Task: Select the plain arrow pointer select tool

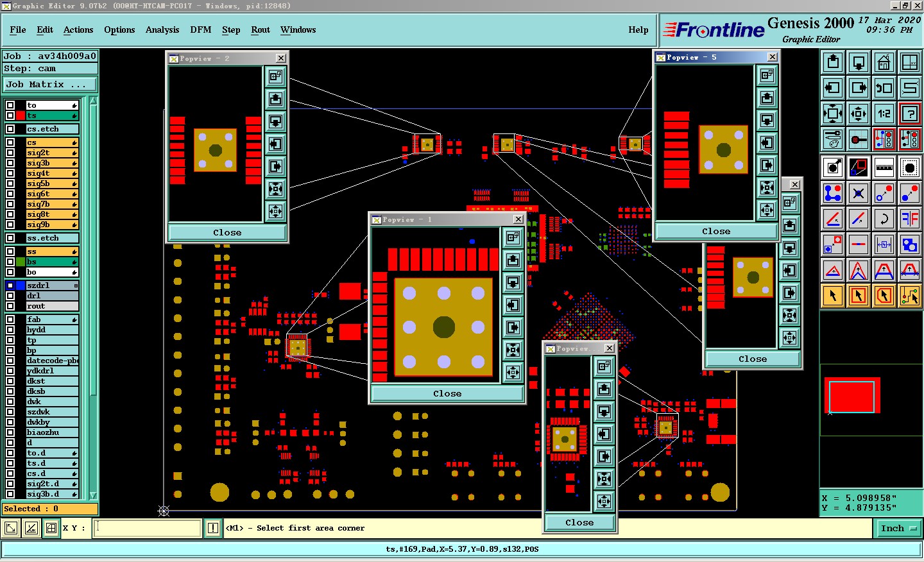Action: pos(833,296)
